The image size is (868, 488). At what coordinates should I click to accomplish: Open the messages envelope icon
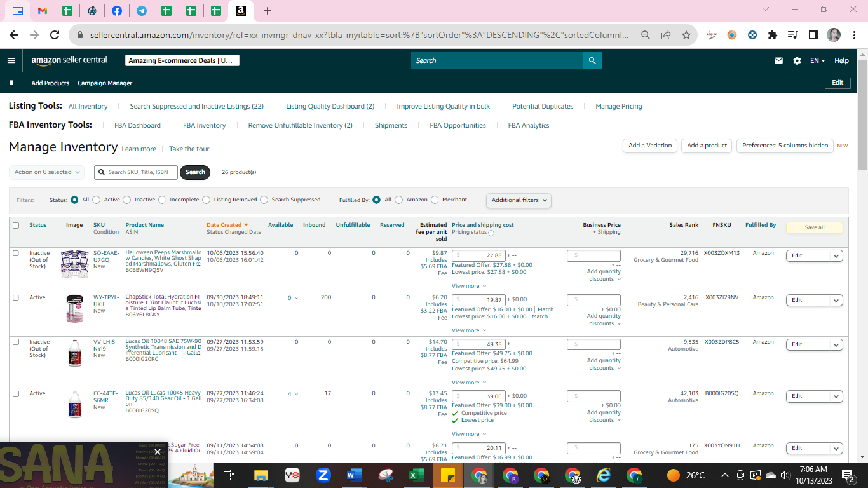tap(778, 60)
